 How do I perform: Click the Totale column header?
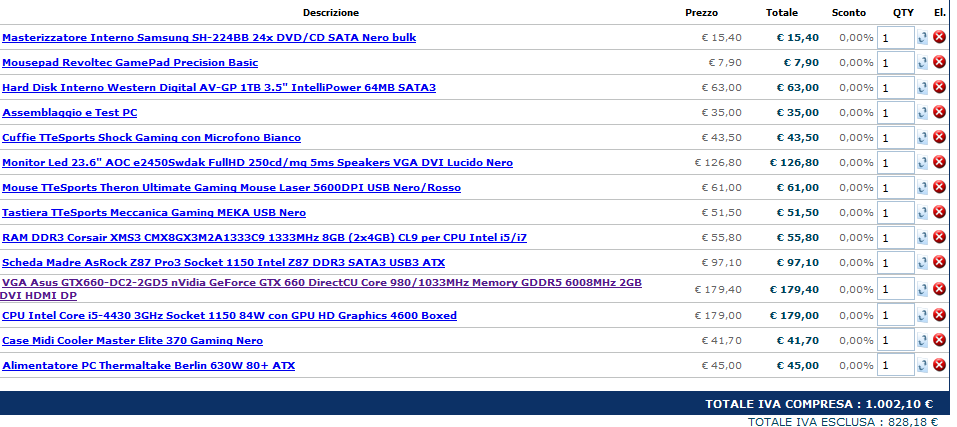click(x=782, y=13)
